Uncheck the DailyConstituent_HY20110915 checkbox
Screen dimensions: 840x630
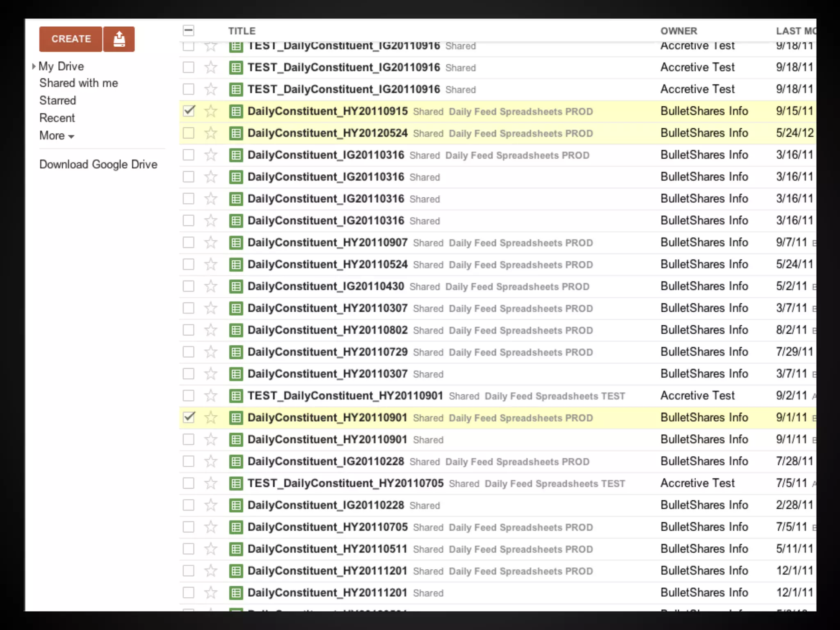[189, 111]
